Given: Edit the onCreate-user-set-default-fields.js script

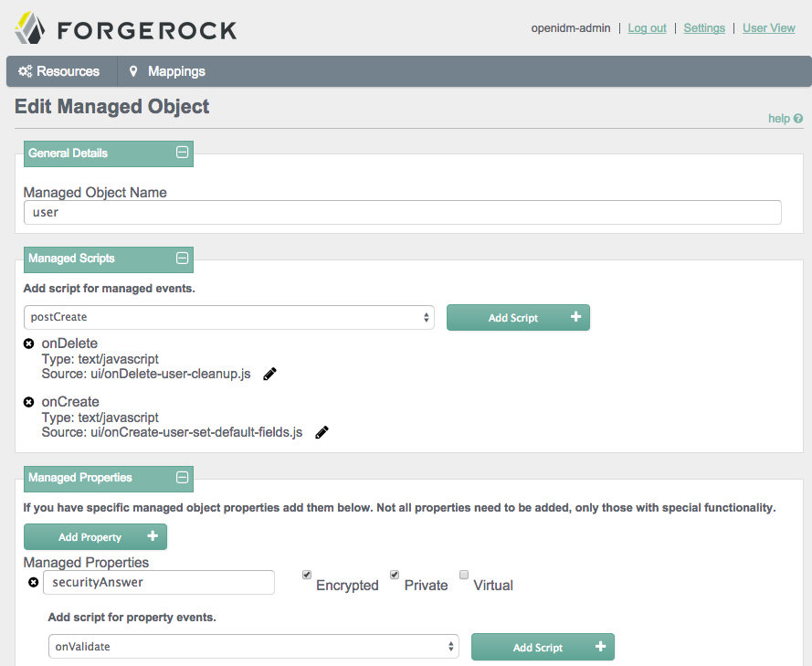Looking at the screenshot, I should pos(322,432).
